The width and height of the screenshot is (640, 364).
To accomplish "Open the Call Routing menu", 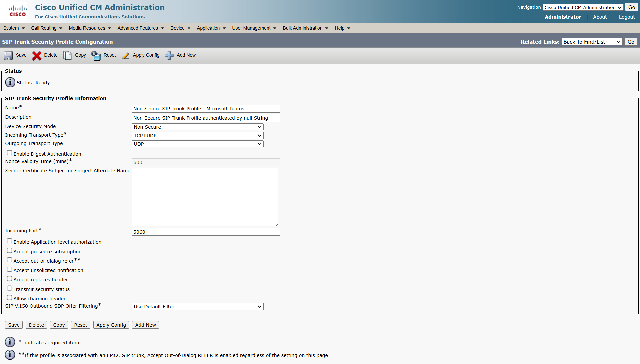I will coord(47,28).
